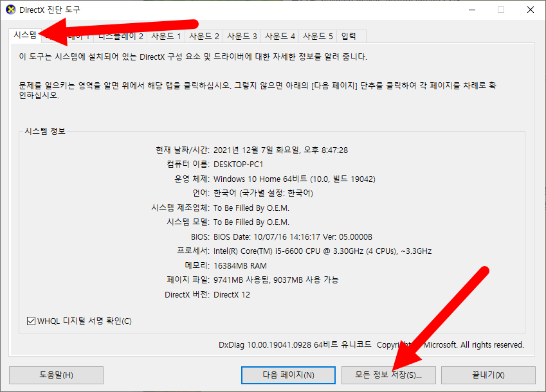This screenshot has width=546, height=392.
Task: Click the 16384MB RAM value
Action: click(240, 266)
